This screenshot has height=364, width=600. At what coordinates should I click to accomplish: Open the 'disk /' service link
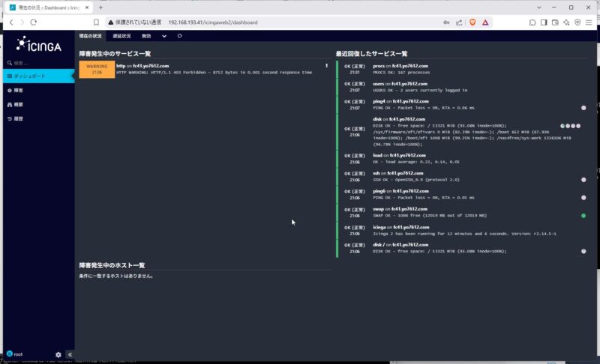[379, 244]
